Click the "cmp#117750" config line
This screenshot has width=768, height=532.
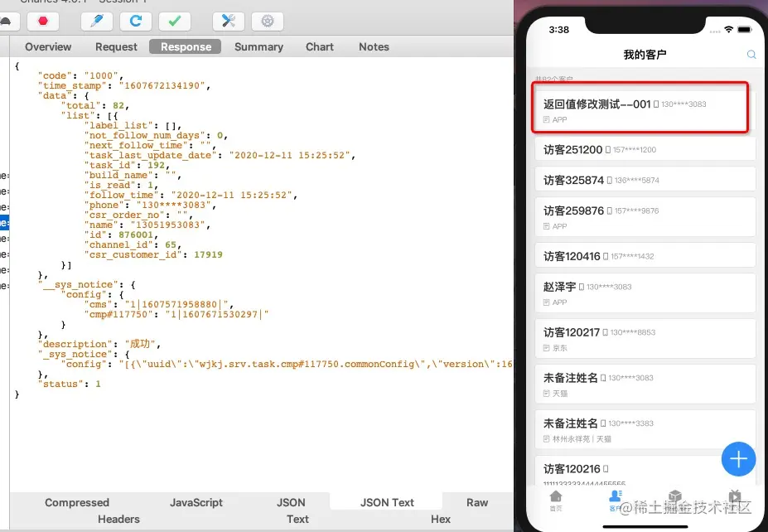point(176,315)
